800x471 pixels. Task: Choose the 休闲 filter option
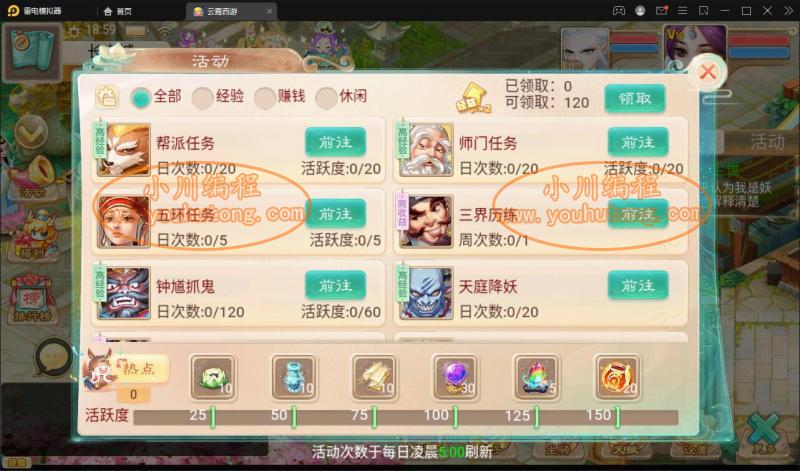pos(341,96)
